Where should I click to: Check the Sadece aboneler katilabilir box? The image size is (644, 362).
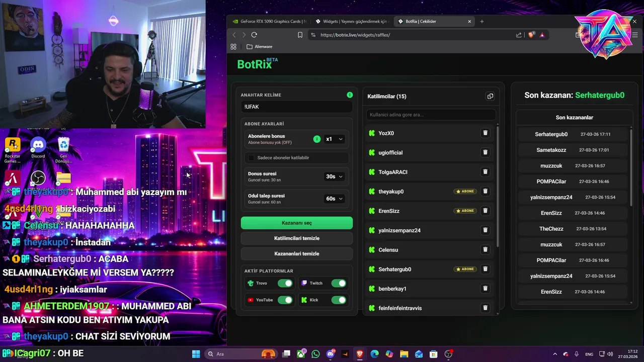(252, 157)
